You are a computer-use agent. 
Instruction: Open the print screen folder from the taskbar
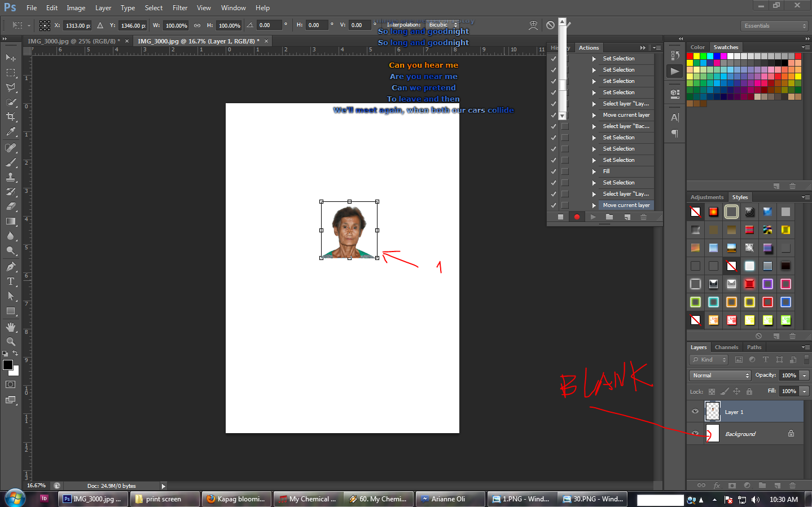click(x=164, y=499)
